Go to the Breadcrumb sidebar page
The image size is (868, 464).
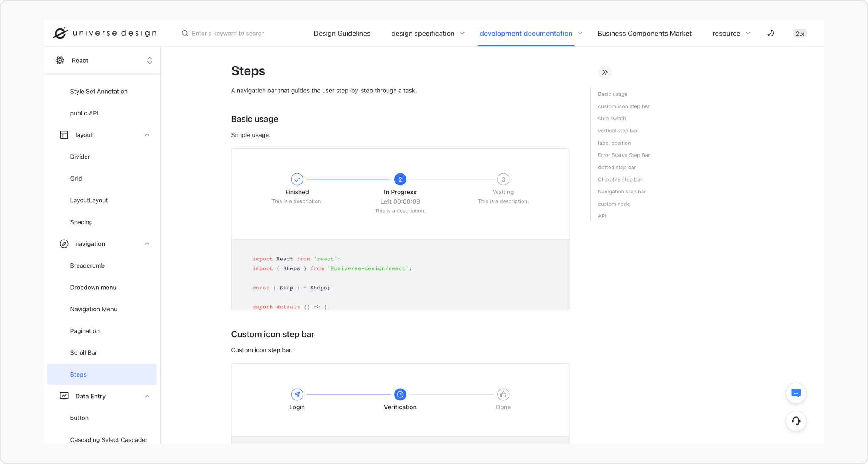[x=87, y=266]
